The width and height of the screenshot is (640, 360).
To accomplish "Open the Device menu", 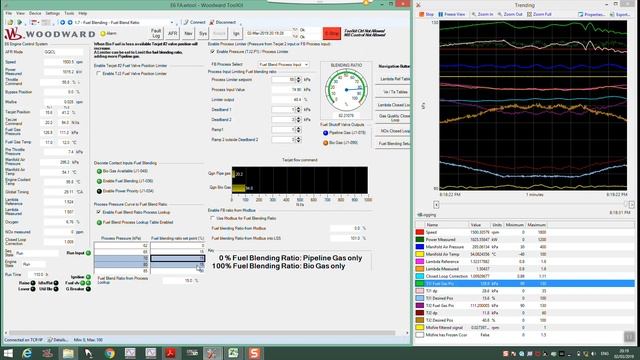I will click(x=35, y=13).
